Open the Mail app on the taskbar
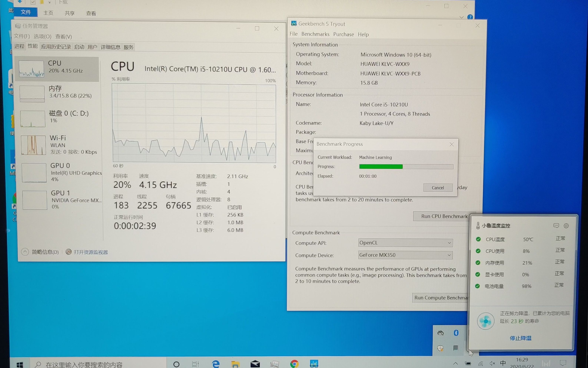This screenshot has height=368, width=588. [255, 364]
